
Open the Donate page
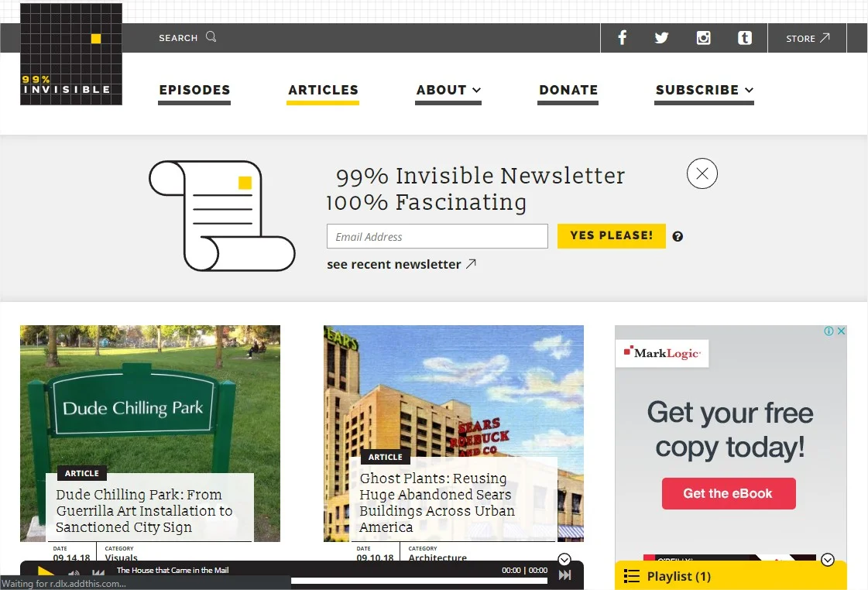coord(568,92)
